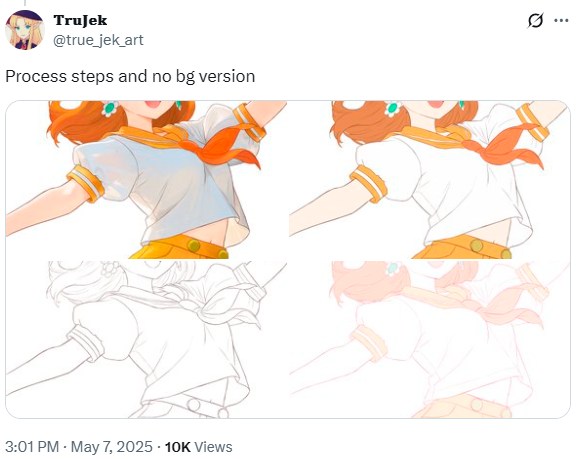Open the 10K view count
This screenshot has height=459, width=578.
pyautogui.click(x=177, y=447)
